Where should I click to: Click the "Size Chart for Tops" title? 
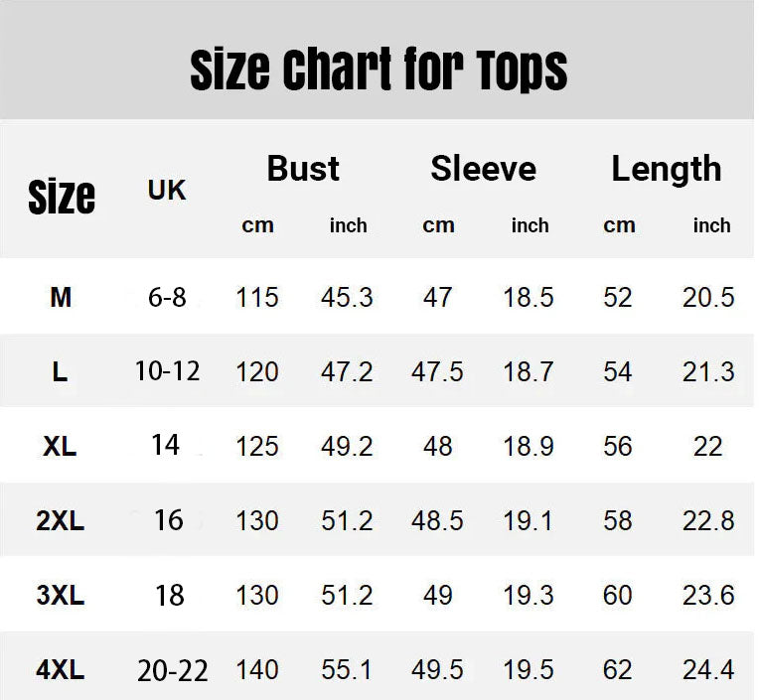tap(379, 70)
